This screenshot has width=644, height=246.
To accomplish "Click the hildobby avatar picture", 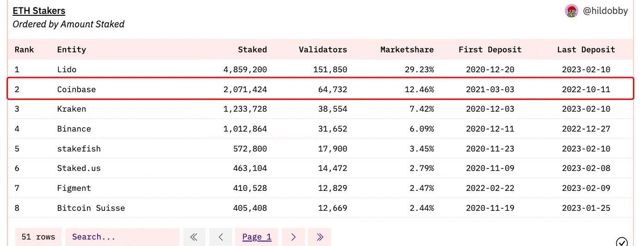I will pyautogui.click(x=572, y=11).
